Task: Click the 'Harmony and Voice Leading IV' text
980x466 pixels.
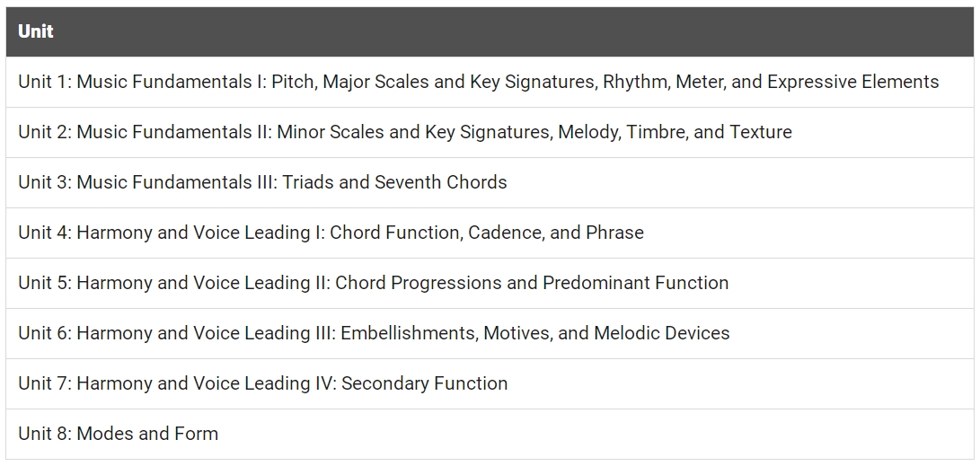Action: (x=205, y=382)
